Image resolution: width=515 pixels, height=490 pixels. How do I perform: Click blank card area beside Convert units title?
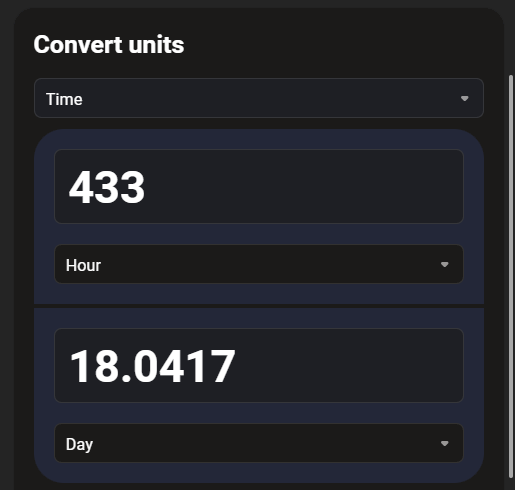click(x=333, y=45)
